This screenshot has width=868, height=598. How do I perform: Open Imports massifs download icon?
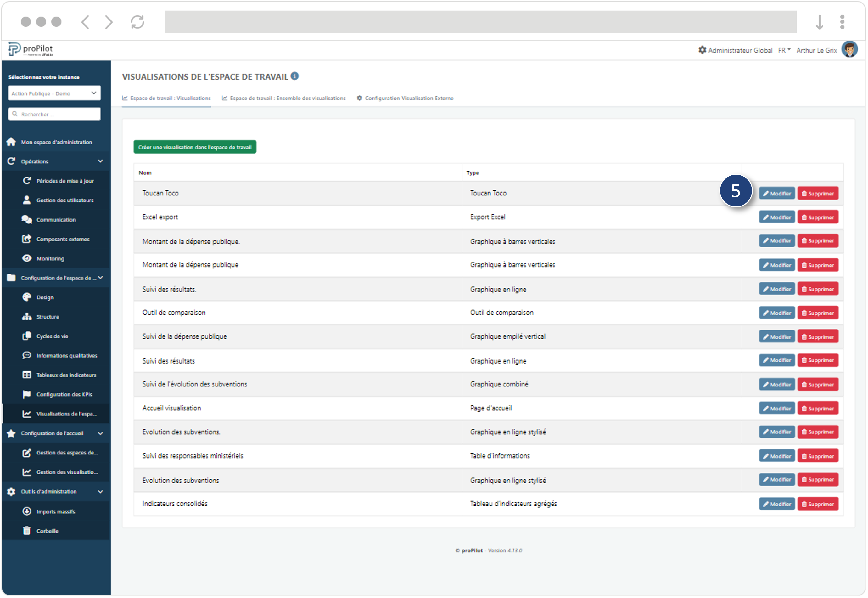[27, 512]
